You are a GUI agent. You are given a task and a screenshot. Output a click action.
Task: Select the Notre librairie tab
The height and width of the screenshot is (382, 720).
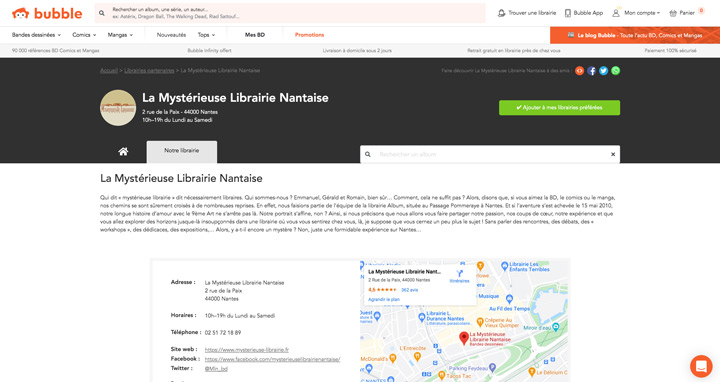(182, 152)
